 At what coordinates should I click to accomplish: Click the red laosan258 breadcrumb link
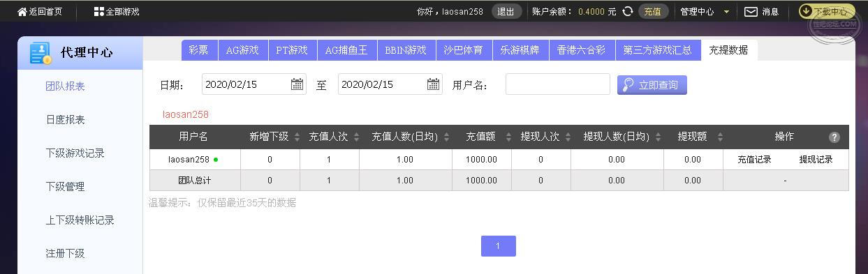(186, 114)
